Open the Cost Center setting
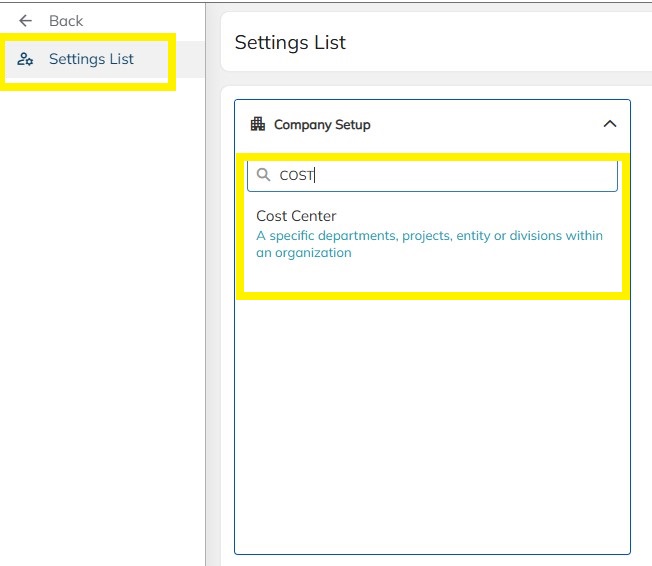652x566 pixels. point(296,216)
